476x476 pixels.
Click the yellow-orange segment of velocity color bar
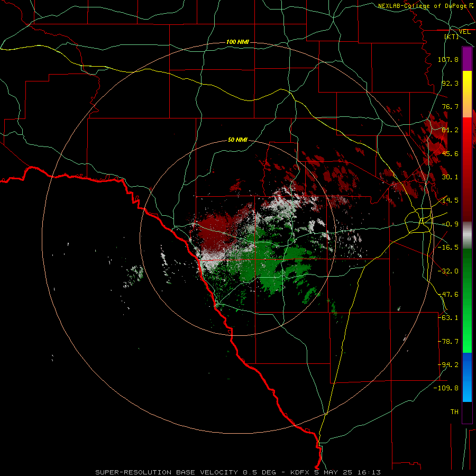pyautogui.click(x=467, y=94)
